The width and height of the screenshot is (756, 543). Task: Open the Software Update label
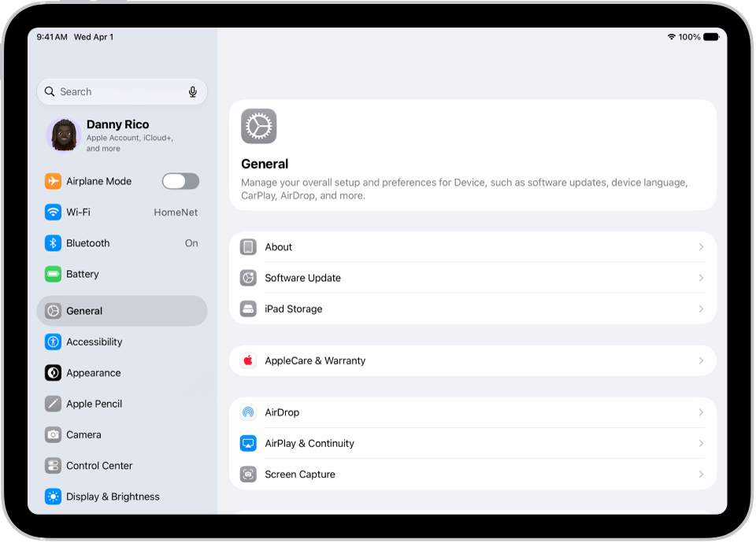click(302, 278)
